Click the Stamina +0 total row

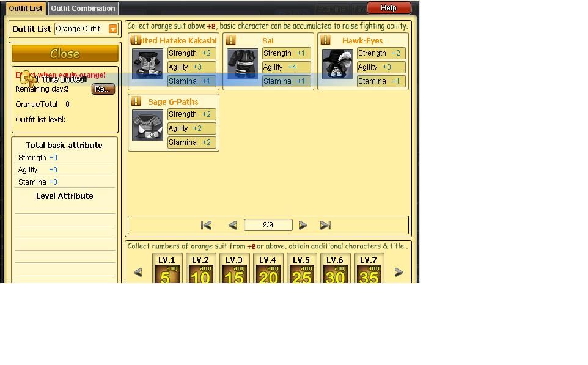(65, 182)
